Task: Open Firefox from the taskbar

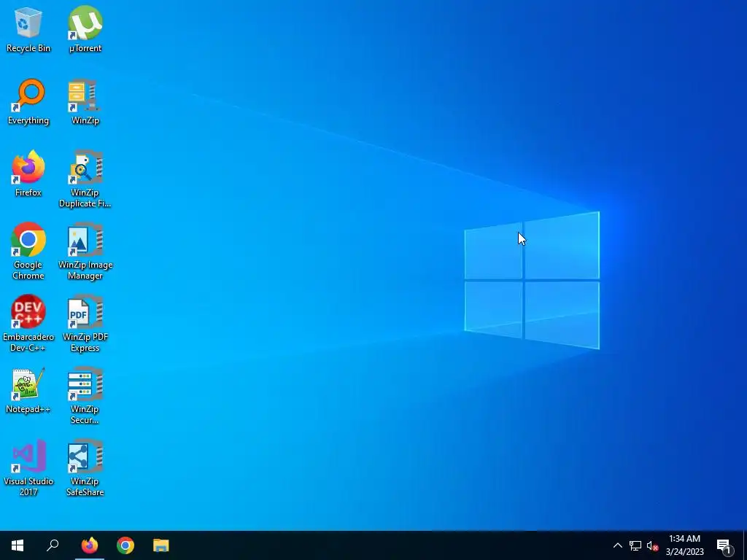Action: coord(90,545)
